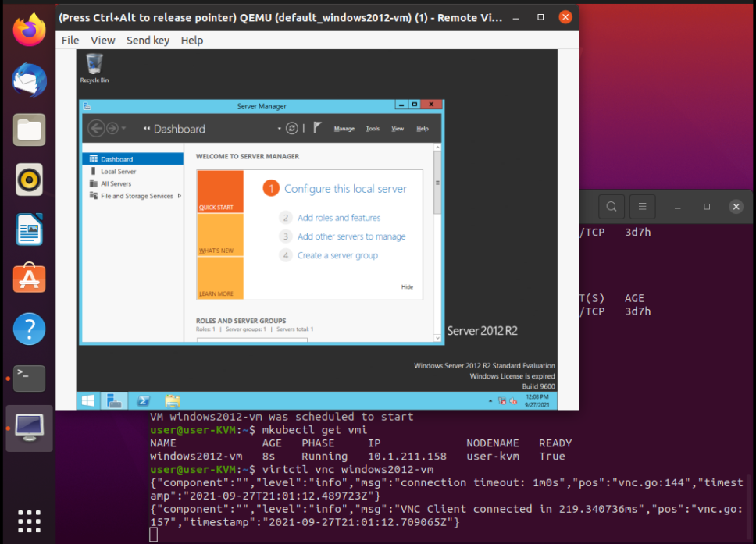This screenshot has height=544, width=756.
Task: Click the Windows taskbar clock
Action: click(x=537, y=401)
